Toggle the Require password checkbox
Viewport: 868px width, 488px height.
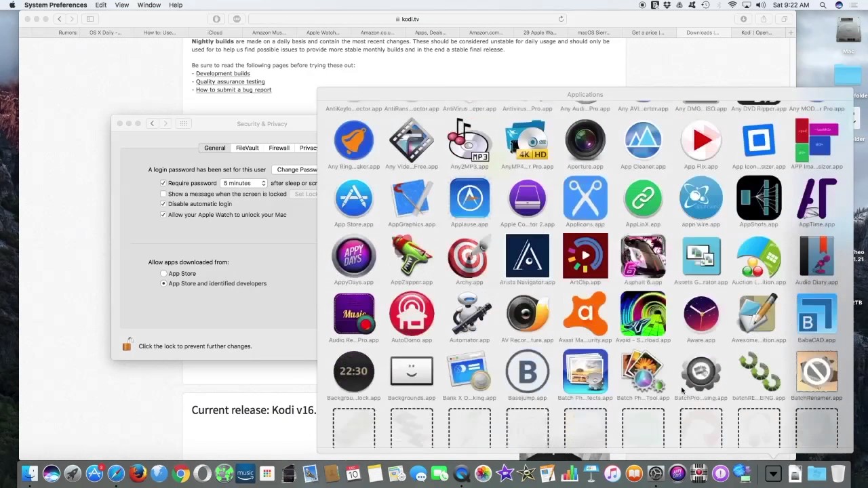163,183
